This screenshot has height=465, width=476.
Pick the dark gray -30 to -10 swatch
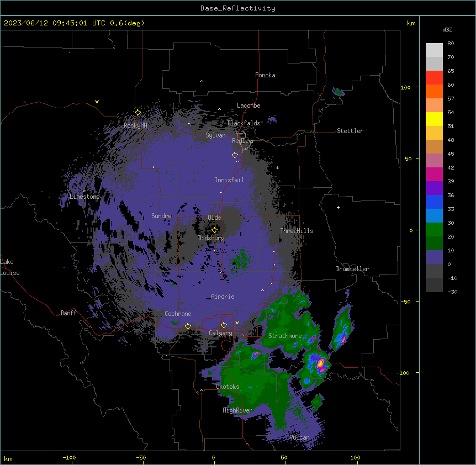tap(434, 285)
